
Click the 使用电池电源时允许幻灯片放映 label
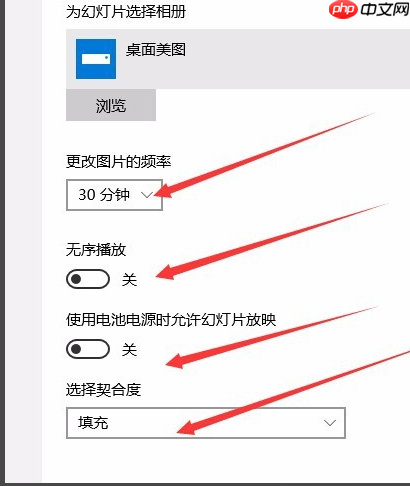pos(171,320)
